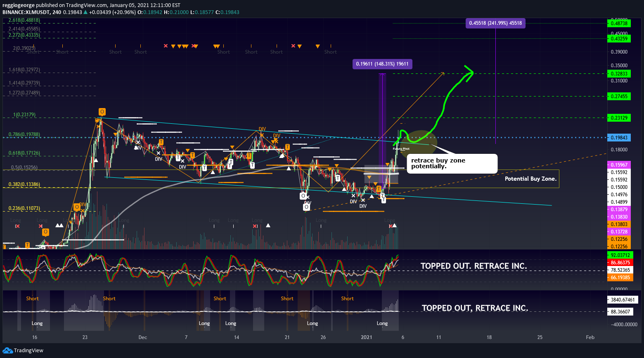This screenshot has height=358, width=644.
Task: Select the 1.618(0.32972) Fibonacci label
Action: tap(24, 70)
